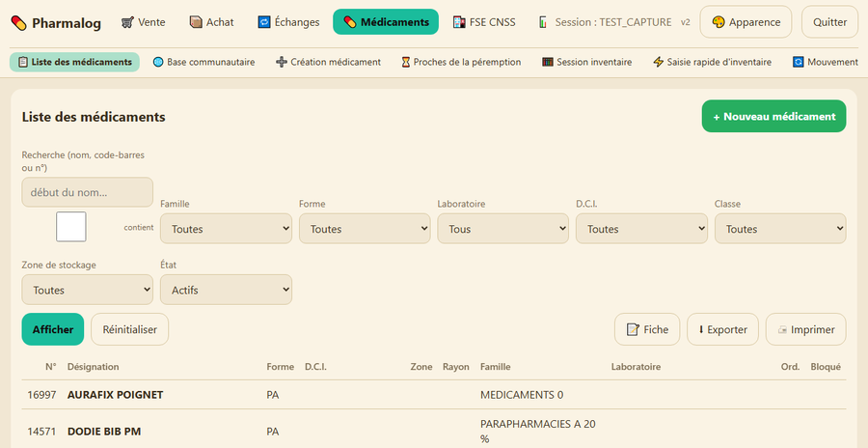The width and height of the screenshot is (868, 448).
Task: Go to the Achat section
Action: click(212, 22)
